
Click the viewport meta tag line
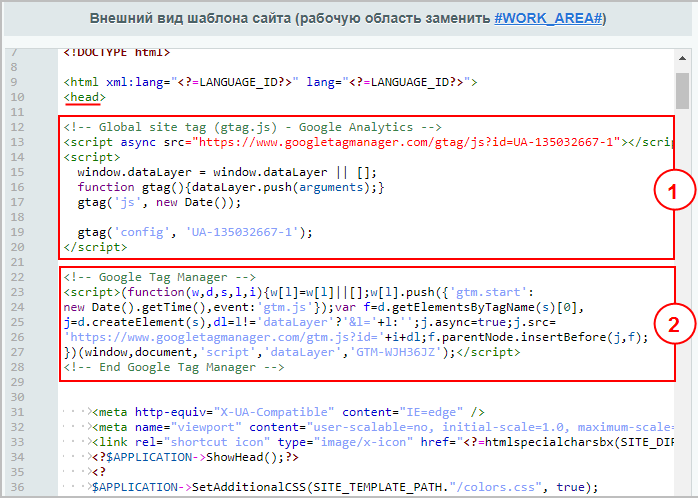382,428
